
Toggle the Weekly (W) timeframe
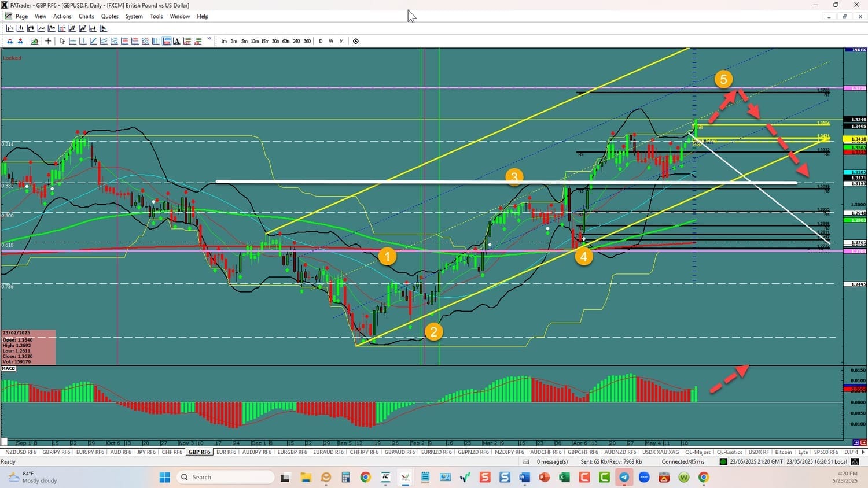(331, 41)
